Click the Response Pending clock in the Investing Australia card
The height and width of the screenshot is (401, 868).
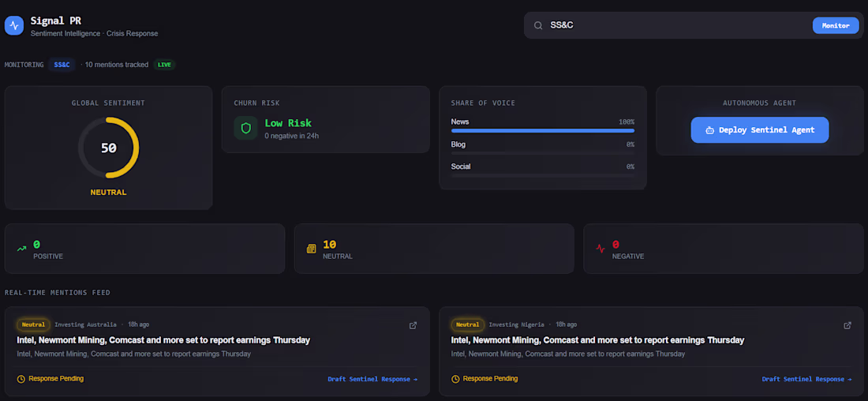(x=21, y=379)
